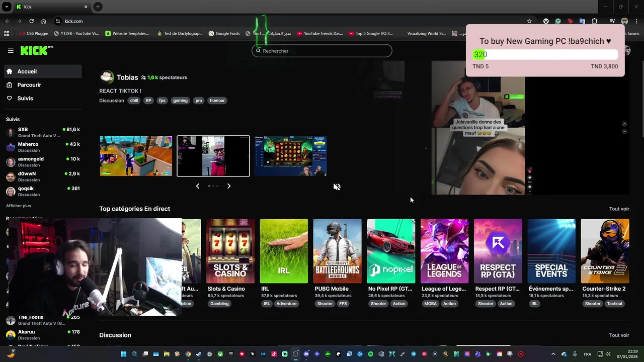Open YouTube Trends Das... bookmark
The width and height of the screenshot is (644, 362).
coord(320,34)
